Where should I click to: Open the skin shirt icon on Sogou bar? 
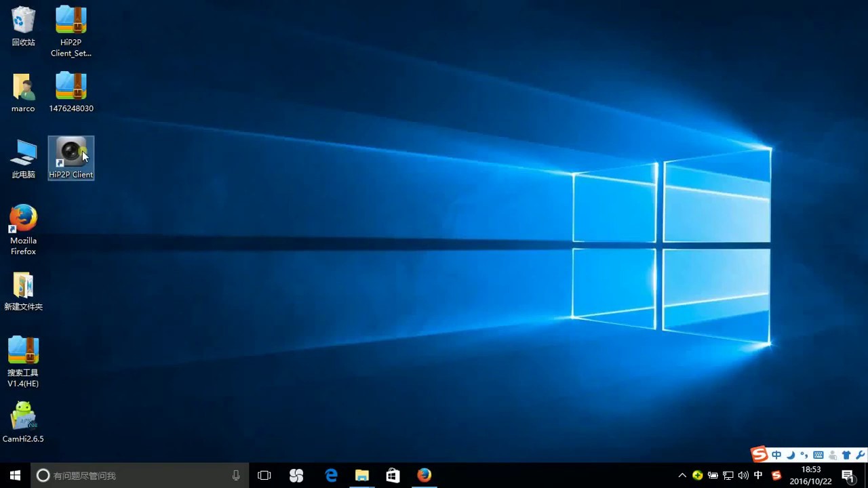(846, 455)
